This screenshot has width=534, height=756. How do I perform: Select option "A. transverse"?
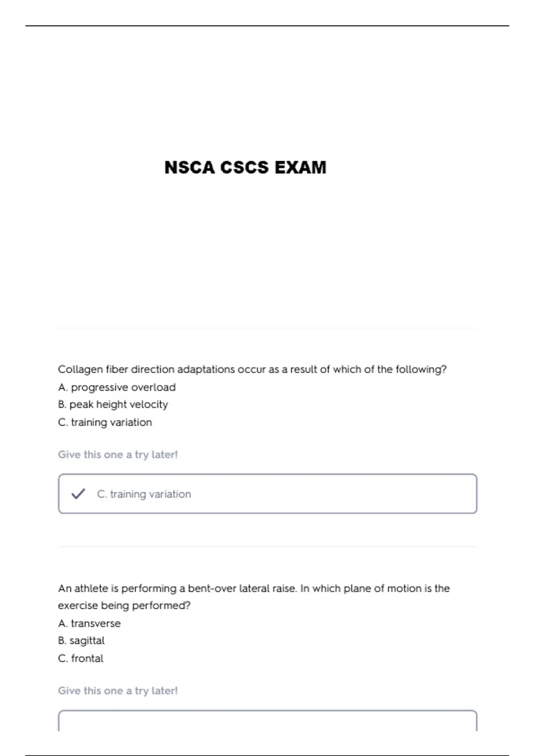point(89,623)
